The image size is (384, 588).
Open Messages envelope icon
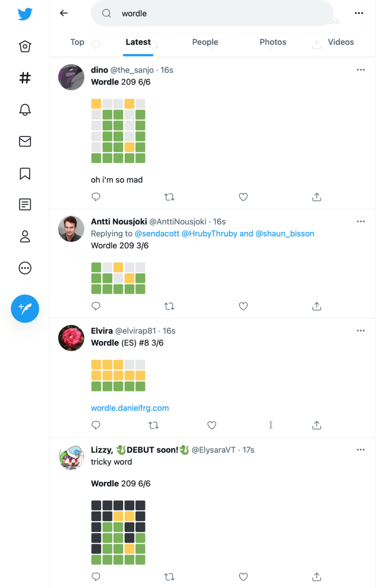coord(25,141)
